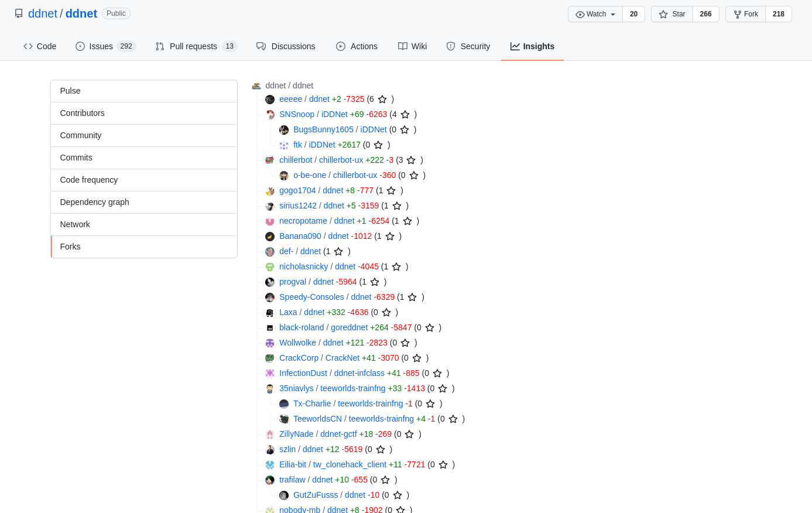This screenshot has height=513, width=812.
Task: Click chillerbot's avatar icon
Action: tap(270, 160)
